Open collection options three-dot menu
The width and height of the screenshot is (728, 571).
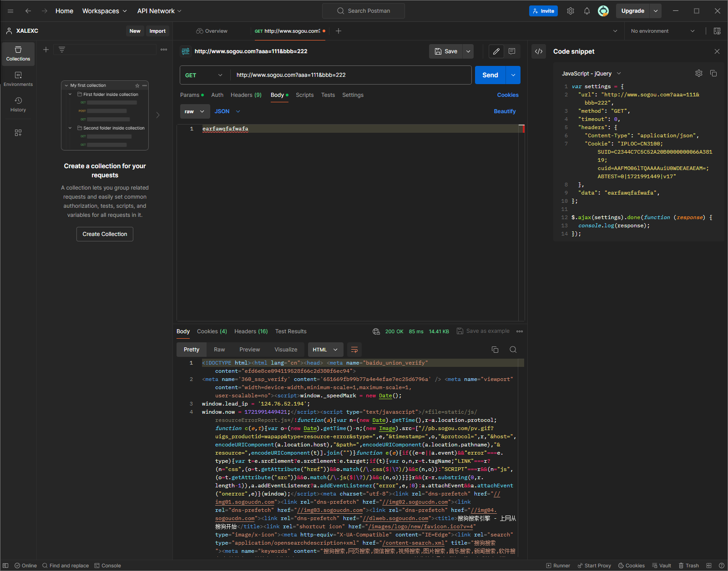164,50
